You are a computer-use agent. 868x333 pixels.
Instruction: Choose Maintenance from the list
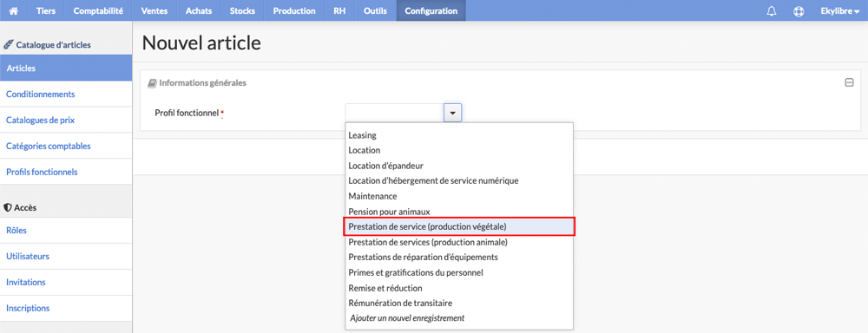[x=459, y=196]
